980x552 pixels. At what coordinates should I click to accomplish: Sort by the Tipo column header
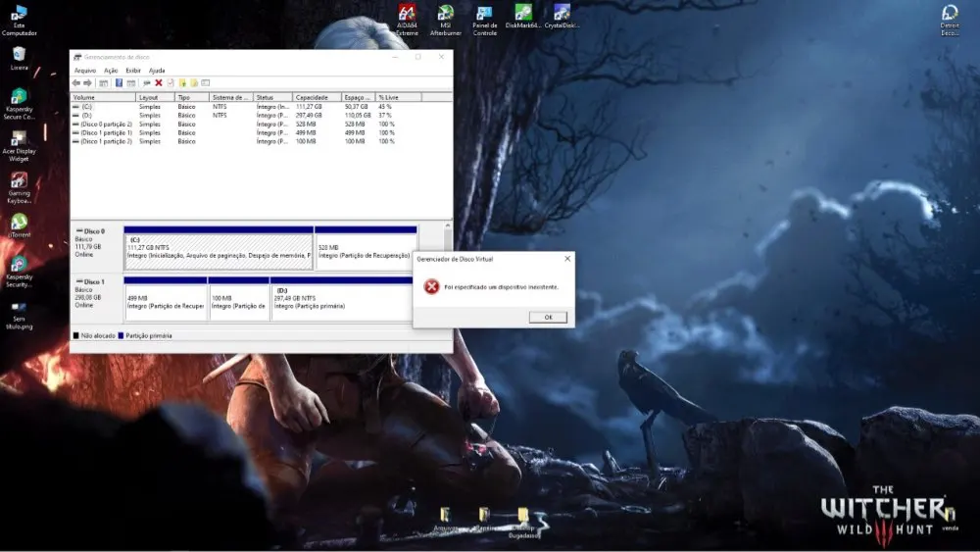192,97
